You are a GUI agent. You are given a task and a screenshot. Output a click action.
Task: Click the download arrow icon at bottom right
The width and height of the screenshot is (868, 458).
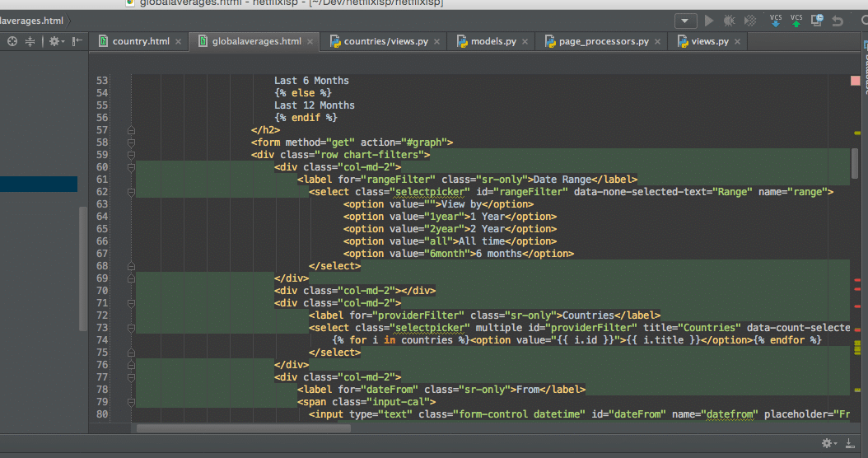850,443
